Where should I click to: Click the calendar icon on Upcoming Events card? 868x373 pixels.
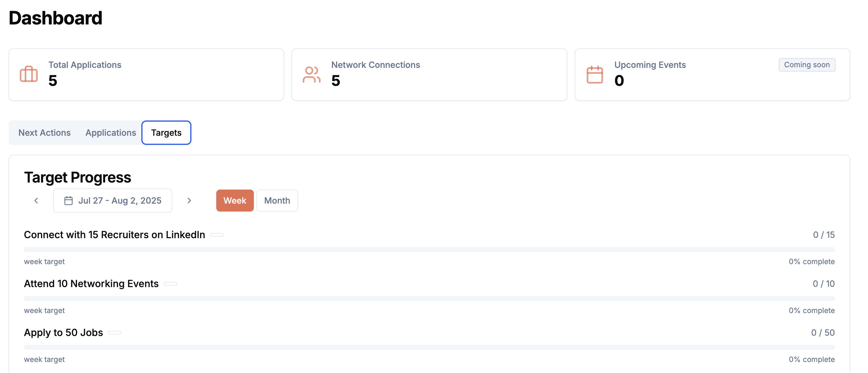point(595,74)
